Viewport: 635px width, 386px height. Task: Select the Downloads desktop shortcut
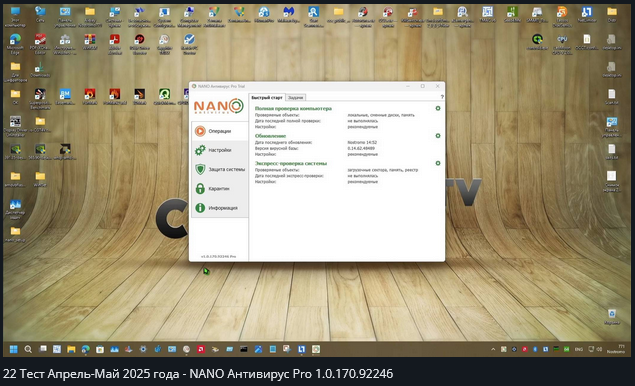click(x=40, y=70)
